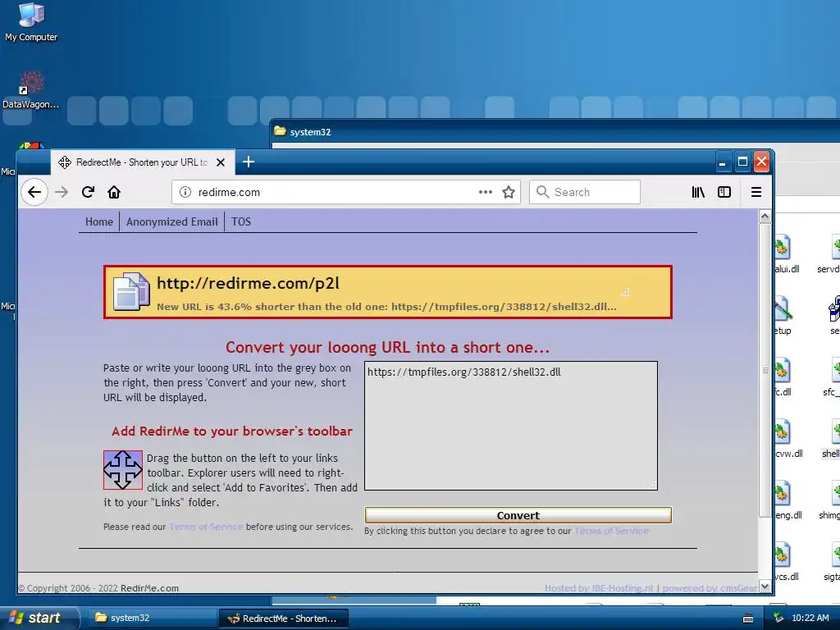Click the heading 'Convert your looong URL'
The width and height of the screenshot is (840, 630).
(387, 347)
